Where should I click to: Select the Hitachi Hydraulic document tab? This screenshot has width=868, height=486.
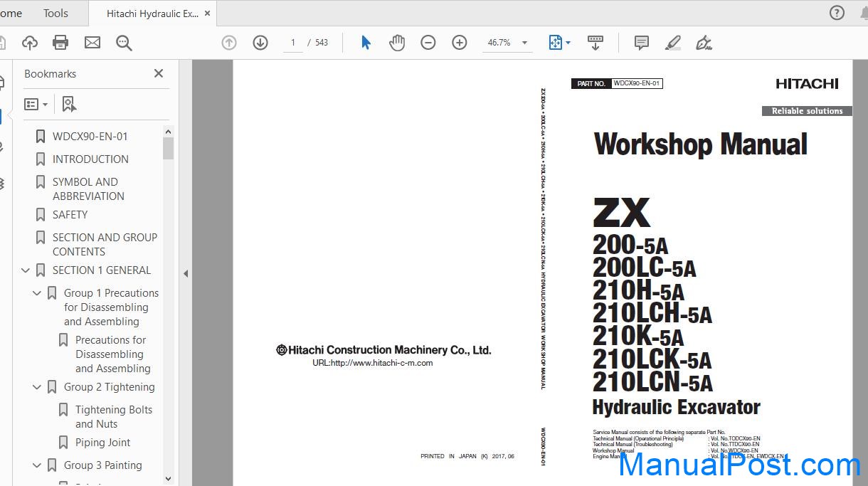[153, 14]
